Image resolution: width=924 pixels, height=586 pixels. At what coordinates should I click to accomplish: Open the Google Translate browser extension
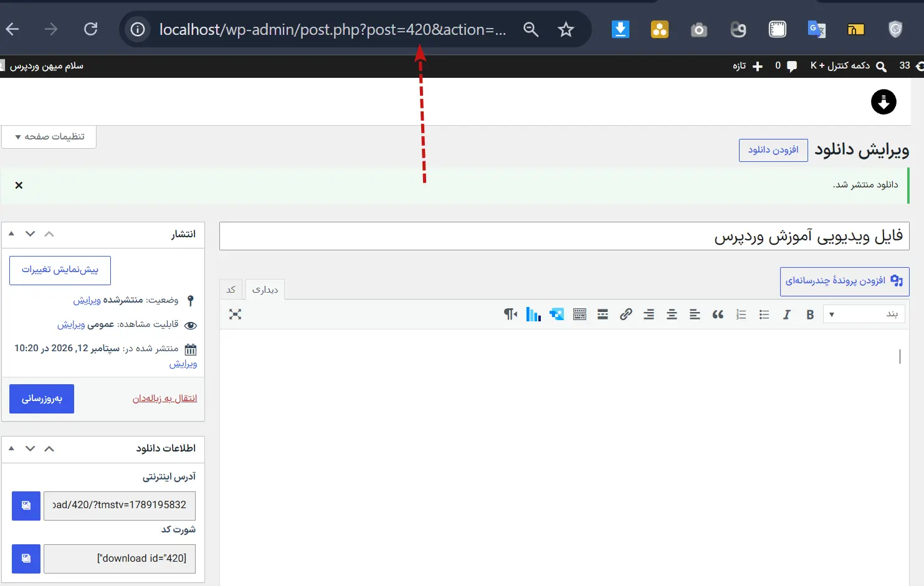pyautogui.click(x=816, y=29)
